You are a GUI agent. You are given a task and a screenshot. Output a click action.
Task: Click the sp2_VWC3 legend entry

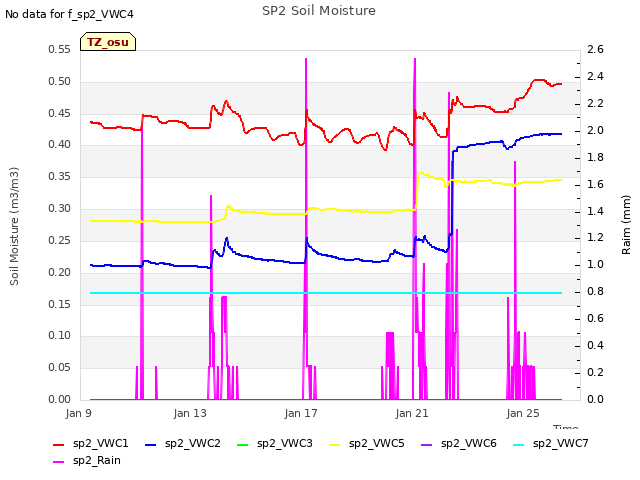[x=275, y=443]
